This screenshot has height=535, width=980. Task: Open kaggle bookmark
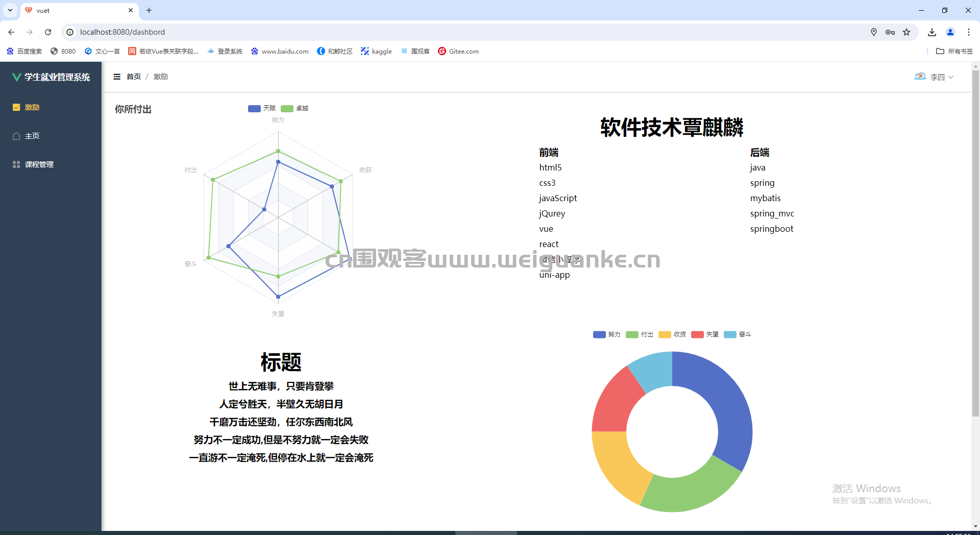coord(377,51)
